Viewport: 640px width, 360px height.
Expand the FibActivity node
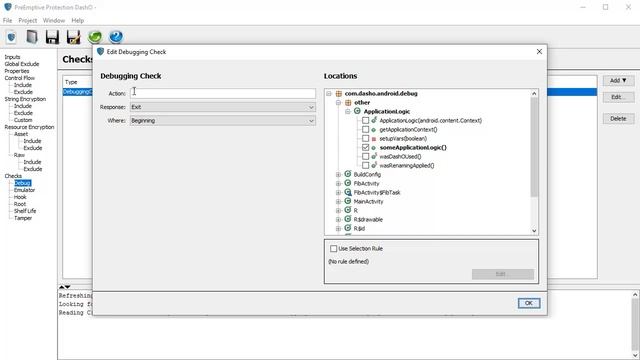pyautogui.click(x=338, y=183)
